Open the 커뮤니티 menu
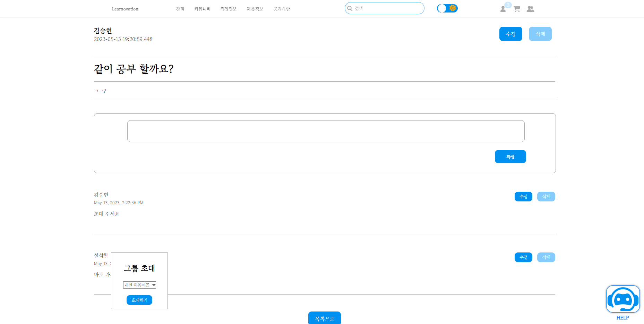 [202, 9]
